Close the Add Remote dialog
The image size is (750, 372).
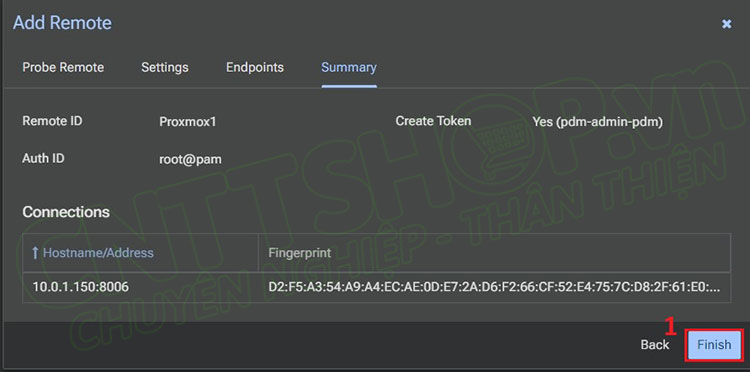click(726, 24)
